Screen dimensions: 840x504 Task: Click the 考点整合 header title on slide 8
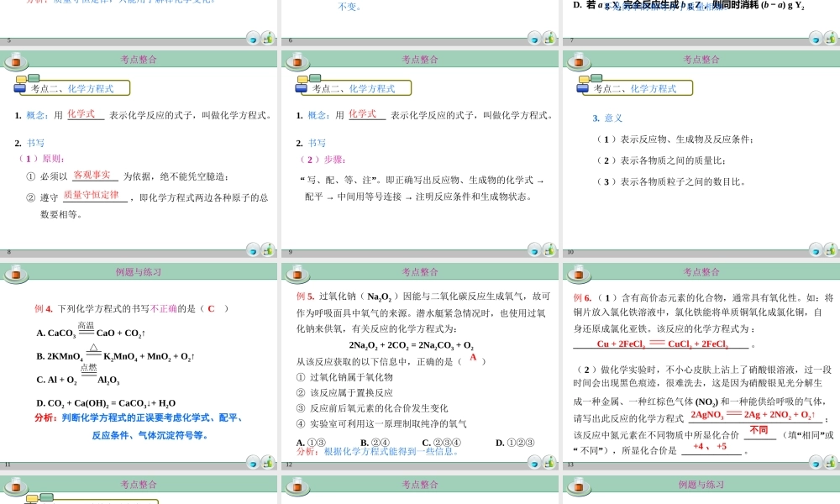click(139, 60)
